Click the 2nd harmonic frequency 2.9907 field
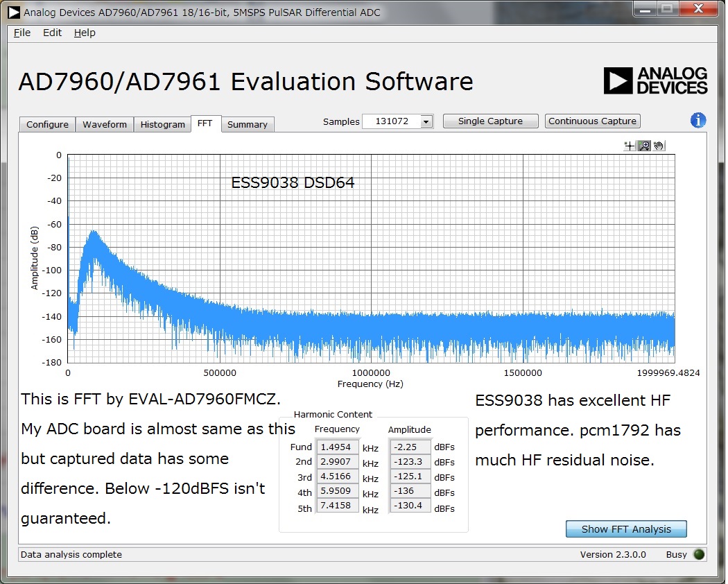 (338, 462)
